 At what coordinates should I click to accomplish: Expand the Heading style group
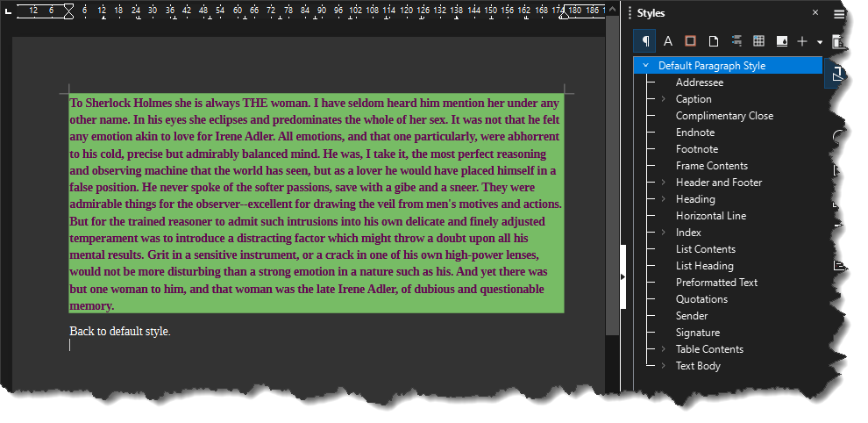[663, 198]
